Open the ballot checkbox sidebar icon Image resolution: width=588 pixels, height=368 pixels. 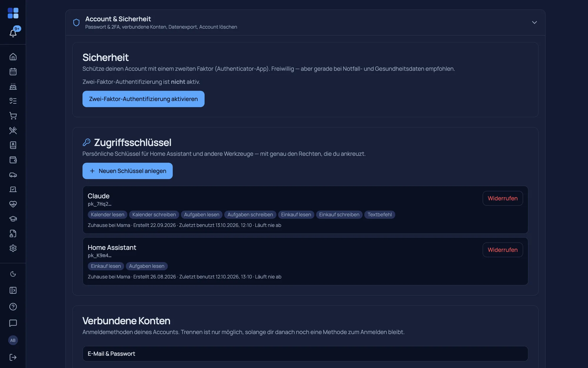13,189
